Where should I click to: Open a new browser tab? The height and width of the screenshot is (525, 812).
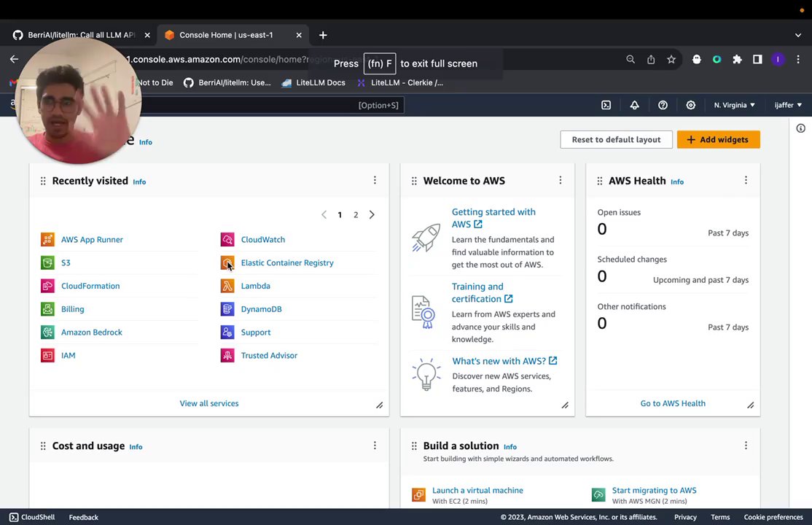(x=323, y=35)
